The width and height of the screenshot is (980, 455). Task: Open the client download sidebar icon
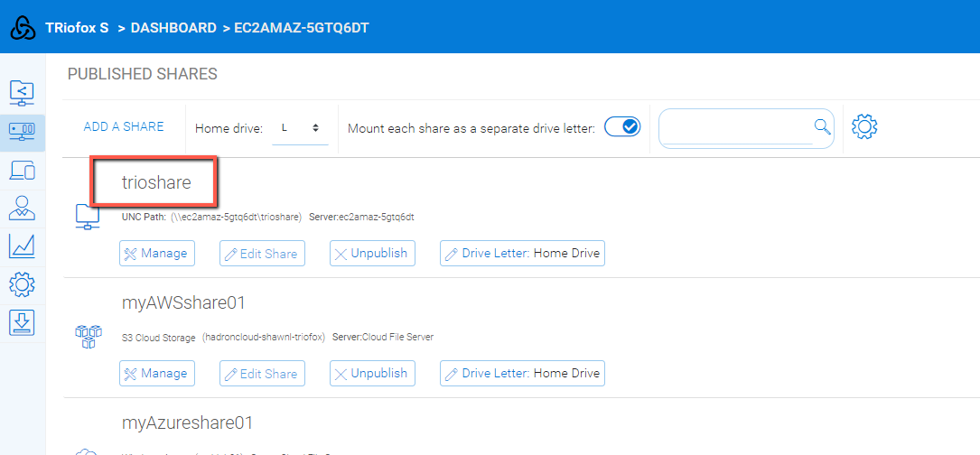click(x=23, y=322)
